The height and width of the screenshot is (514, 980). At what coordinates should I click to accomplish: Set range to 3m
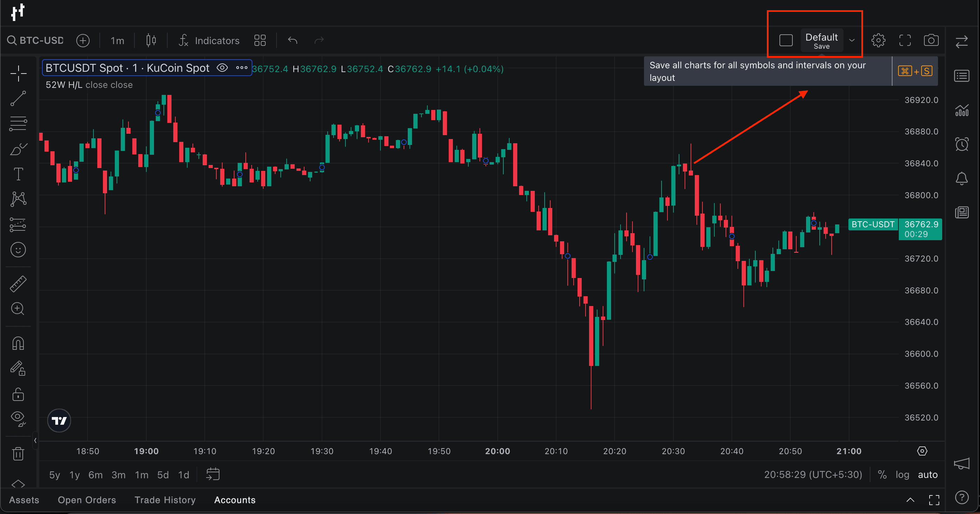point(118,475)
